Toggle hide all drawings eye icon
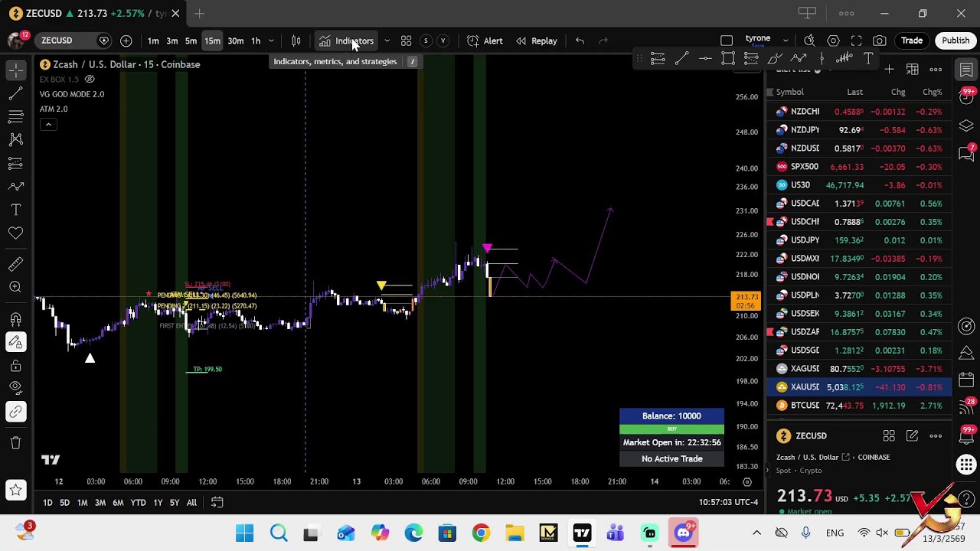Viewport: 980px width, 551px height. click(15, 388)
